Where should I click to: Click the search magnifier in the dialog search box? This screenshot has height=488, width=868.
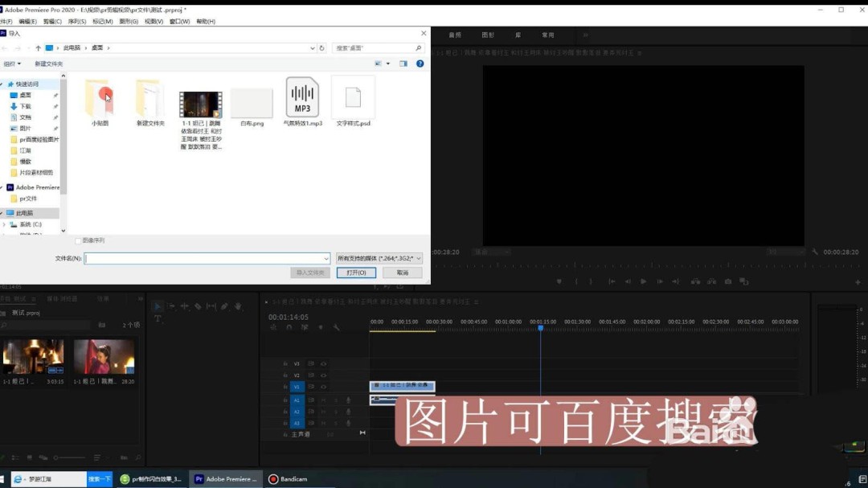pos(419,48)
